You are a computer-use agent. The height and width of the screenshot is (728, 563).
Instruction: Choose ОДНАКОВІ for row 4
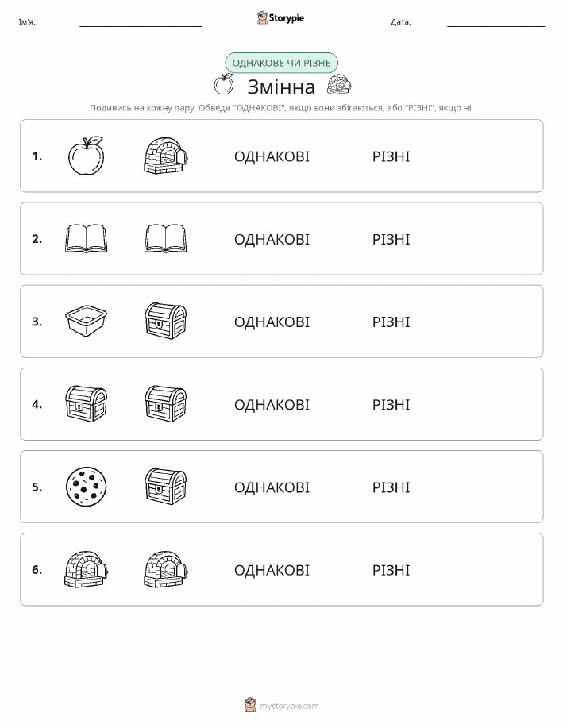[x=272, y=405]
